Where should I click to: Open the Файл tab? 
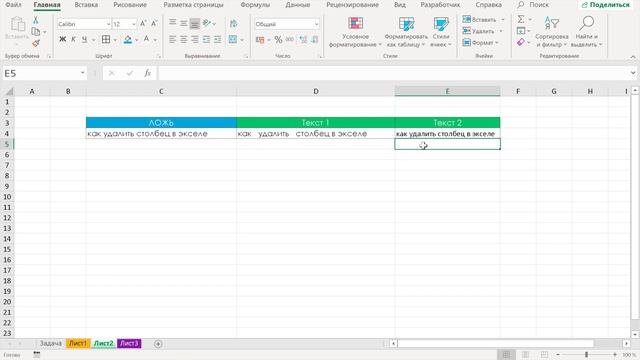pyautogui.click(x=13, y=5)
